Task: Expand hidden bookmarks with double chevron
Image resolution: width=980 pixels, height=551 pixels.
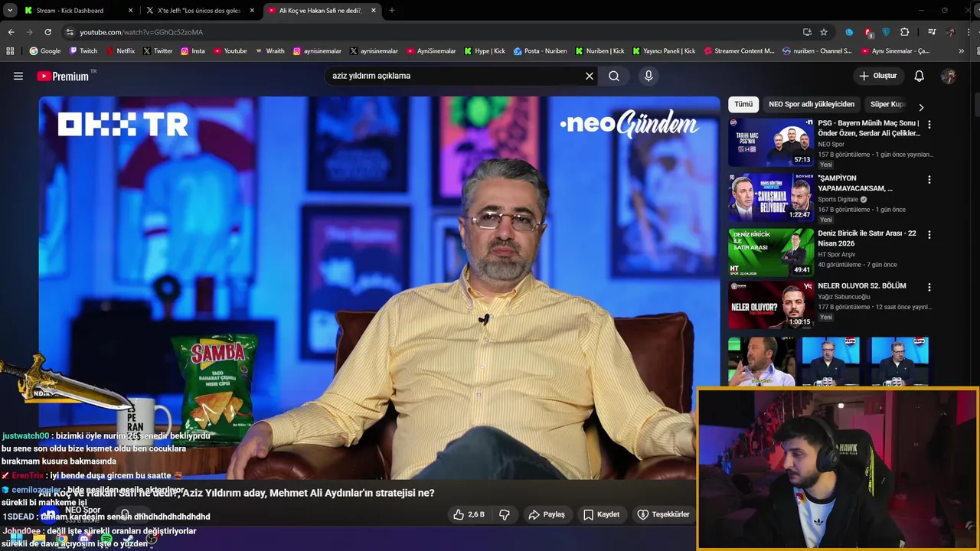Action: pyautogui.click(x=962, y=51)
